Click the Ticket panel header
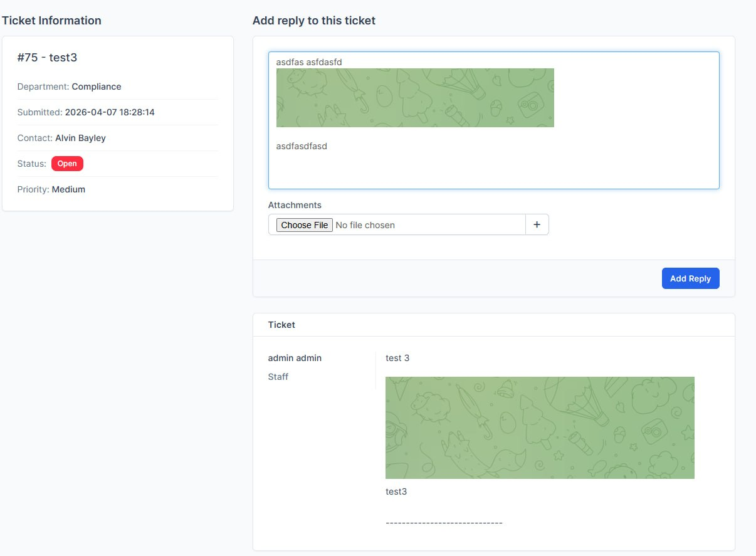 [281, 325]
